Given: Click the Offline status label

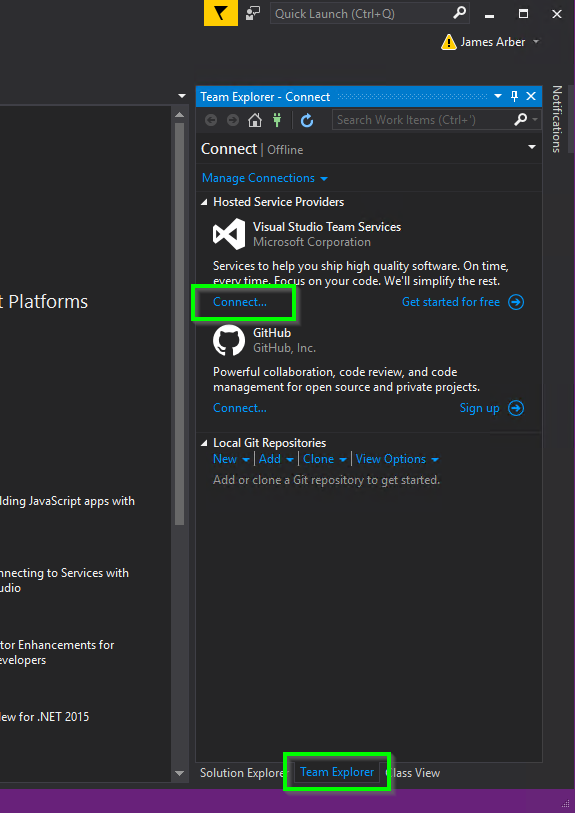Looking at the screenshot, I should pyautogui.click(x=285, y=150).
